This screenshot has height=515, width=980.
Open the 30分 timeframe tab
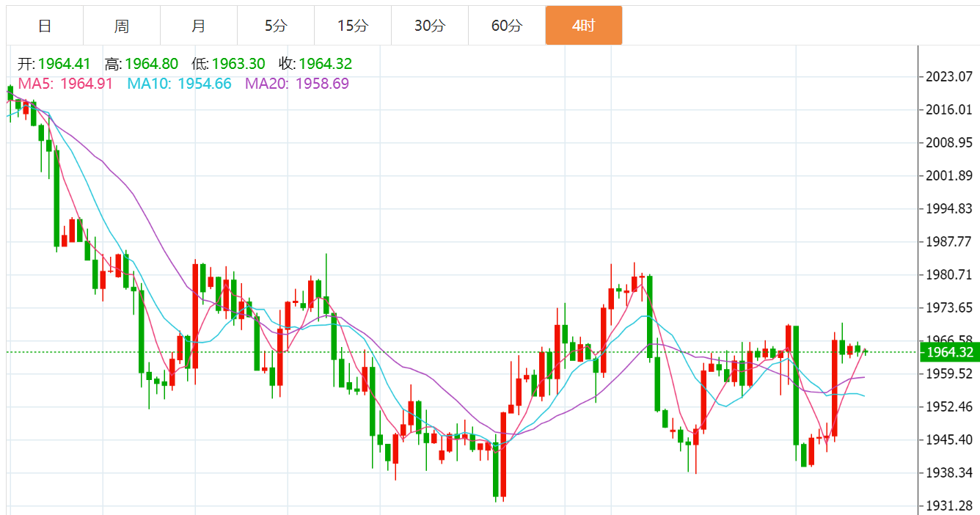tap(430, 26)
